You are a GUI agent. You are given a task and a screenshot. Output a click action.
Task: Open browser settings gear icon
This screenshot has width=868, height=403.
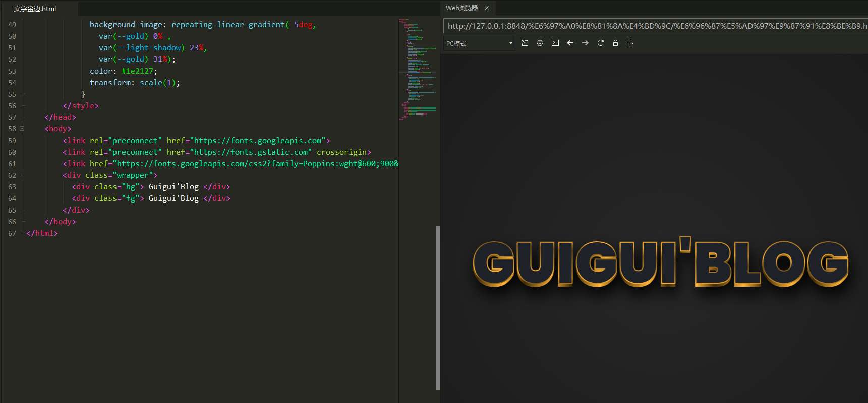[x=540, y=43]
